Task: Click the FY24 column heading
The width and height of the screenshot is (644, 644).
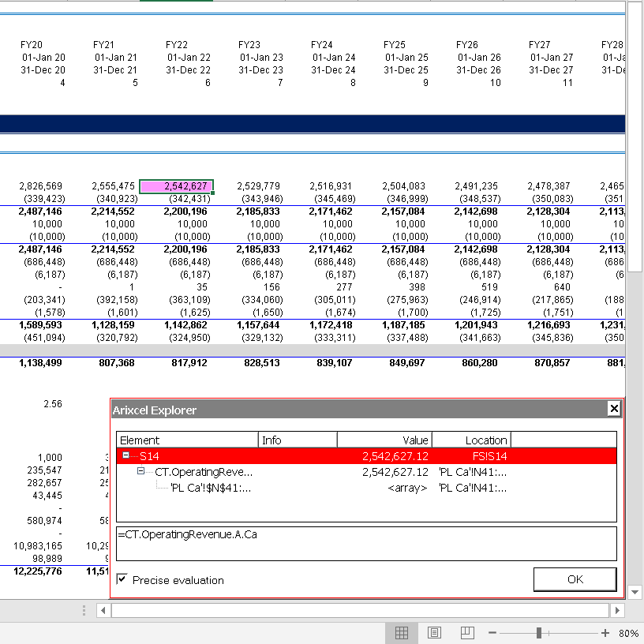Action: point(321,45)
